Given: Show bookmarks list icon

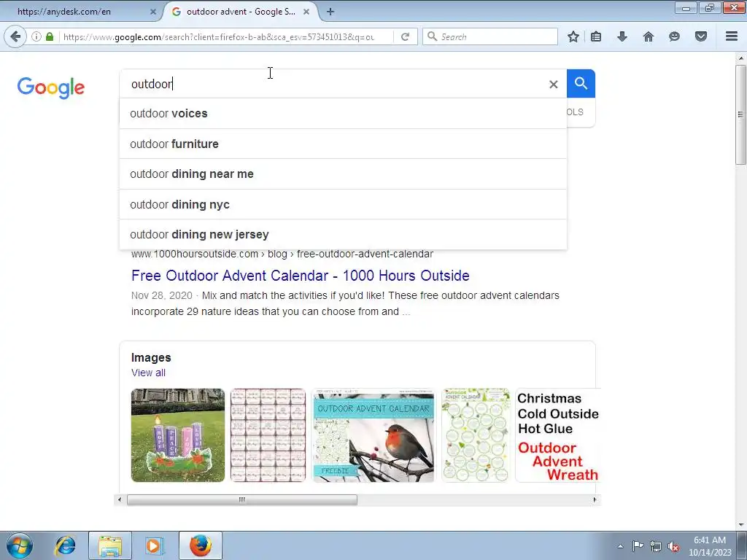Looking at the screenshot, I should pos(596,36).
